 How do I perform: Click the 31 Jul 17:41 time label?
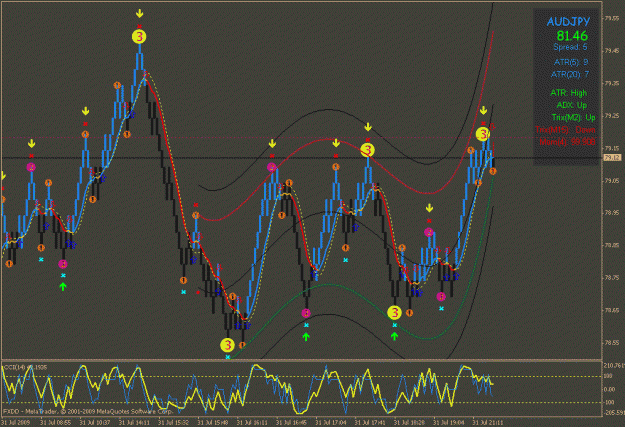[370, 422]
